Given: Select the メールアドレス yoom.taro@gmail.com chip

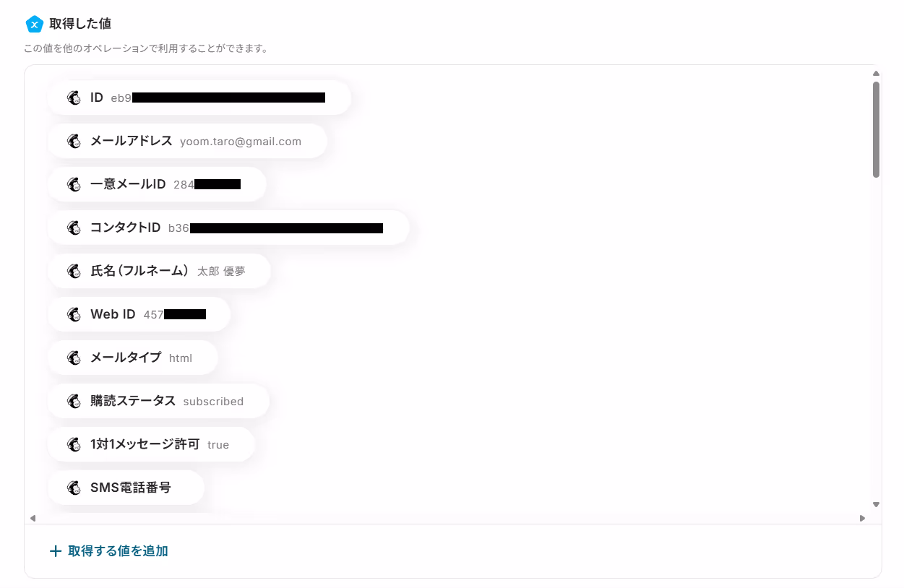Looking at the screenshot, I should pos(187,141).
